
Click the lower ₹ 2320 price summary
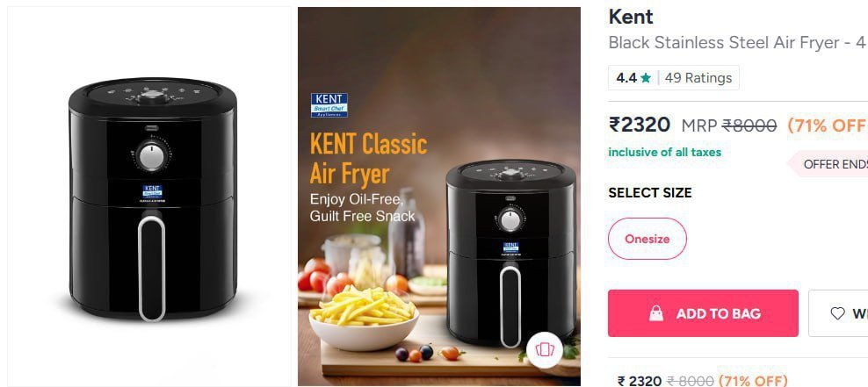(640, 380)
